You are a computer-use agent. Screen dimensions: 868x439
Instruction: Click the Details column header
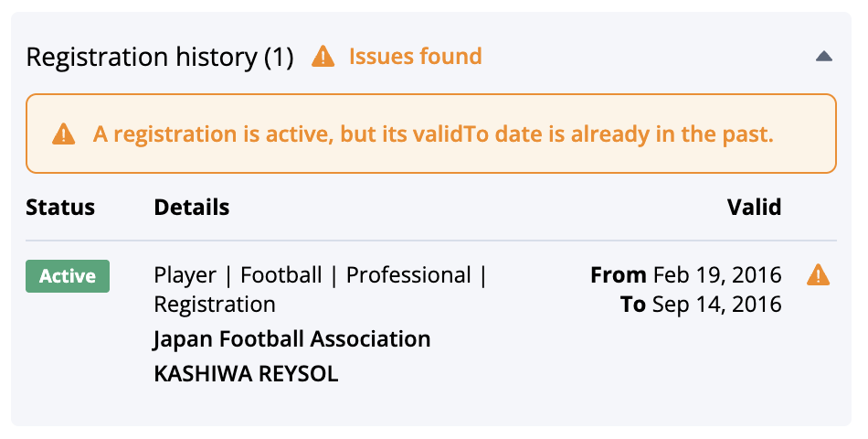(x=192, y=208)
